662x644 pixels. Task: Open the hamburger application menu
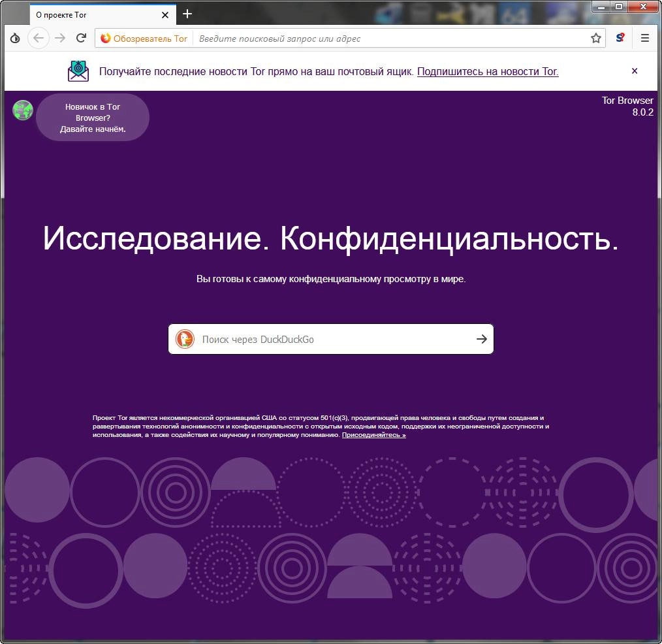pyautogui.click(x=644, y=39)
